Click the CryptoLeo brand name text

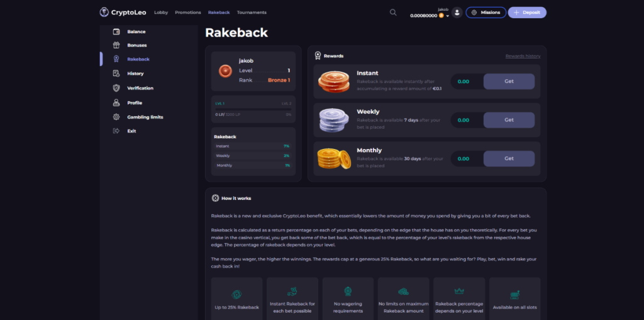(x=128, y=13)
